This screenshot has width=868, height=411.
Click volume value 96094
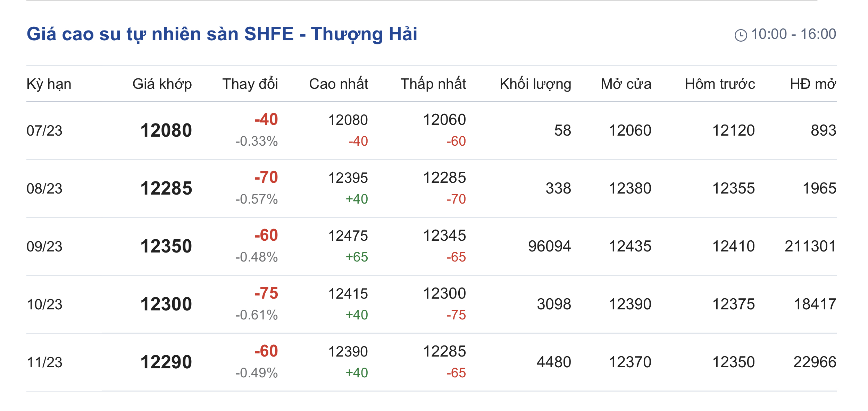(x=549, y=246)
